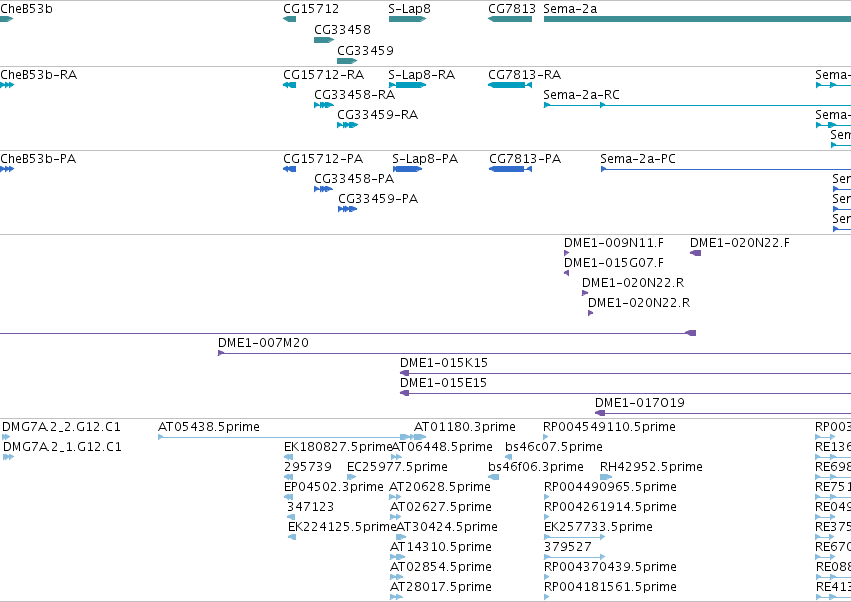
Task: Select the CG7813-RA transcript label
Action: click(524, 75)
